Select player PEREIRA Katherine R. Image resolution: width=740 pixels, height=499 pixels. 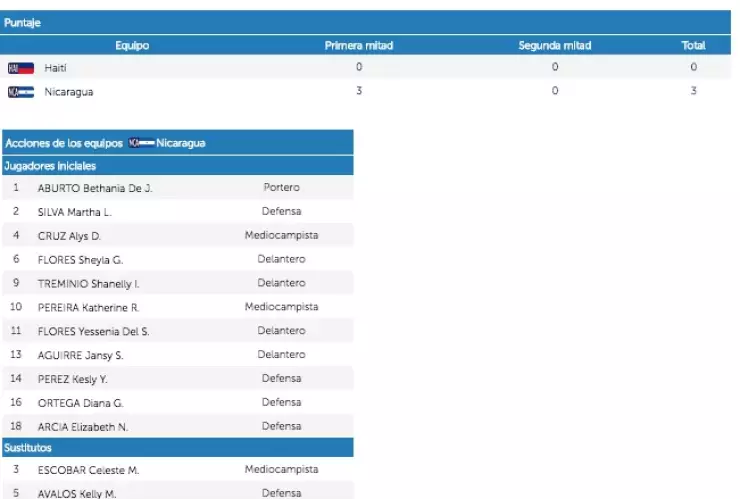[88, 307]
